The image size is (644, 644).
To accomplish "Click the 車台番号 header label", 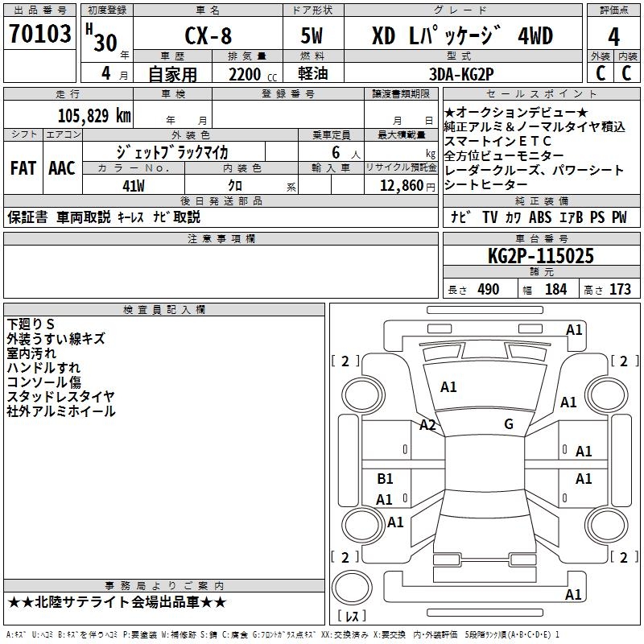I will point(542,238).
